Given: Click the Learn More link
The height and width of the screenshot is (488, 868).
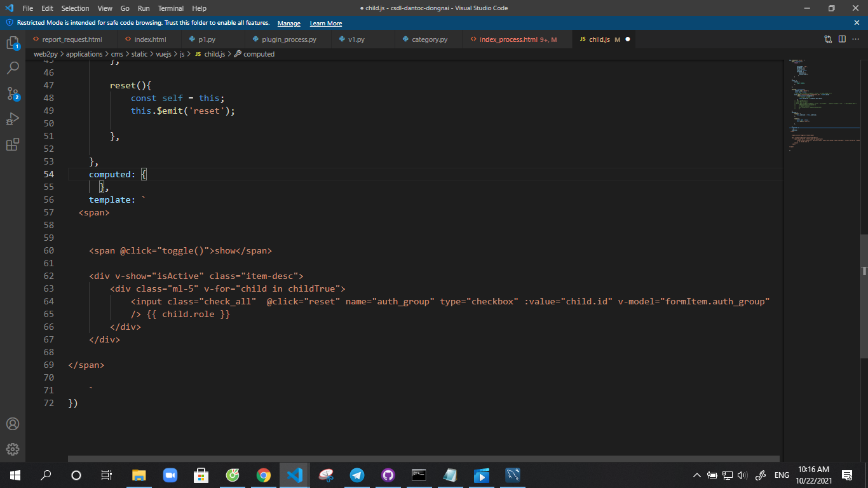Looking at the screenshot, I should click(x=326, y=23).
